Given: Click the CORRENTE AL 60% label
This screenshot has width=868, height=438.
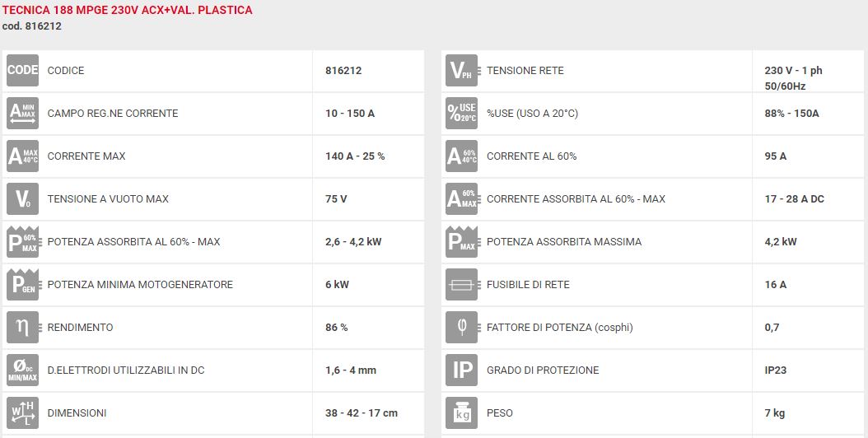Looking at the screenshot, I should (x=531, y=156).
